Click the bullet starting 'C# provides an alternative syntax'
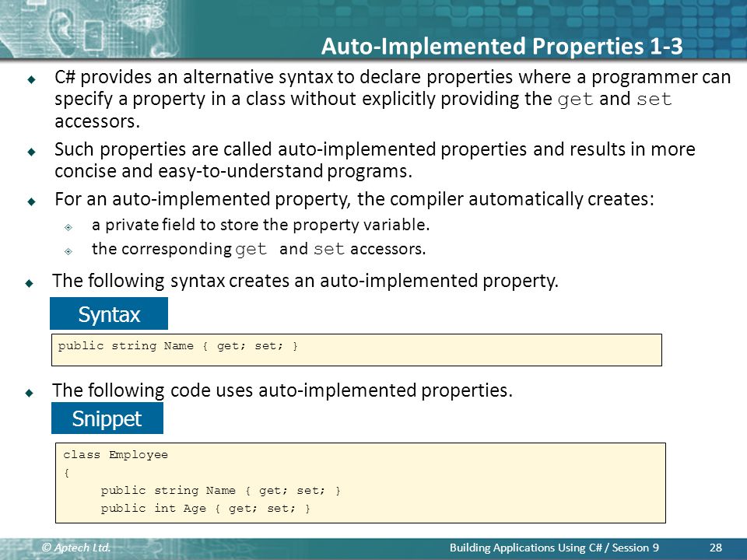 pyautogui.click(x=392, y=99)
